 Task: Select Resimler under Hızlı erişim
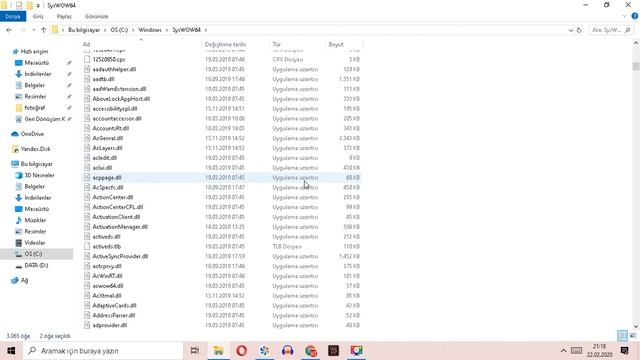point(35,96)
